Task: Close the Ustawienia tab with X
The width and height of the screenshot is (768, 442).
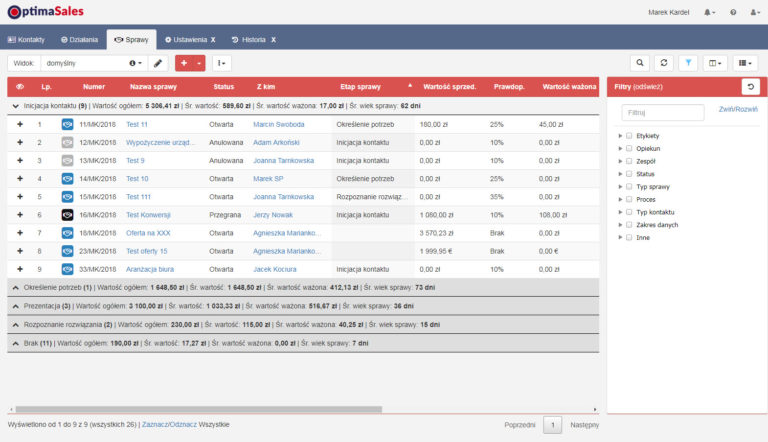Action: (x=213, y=40)
